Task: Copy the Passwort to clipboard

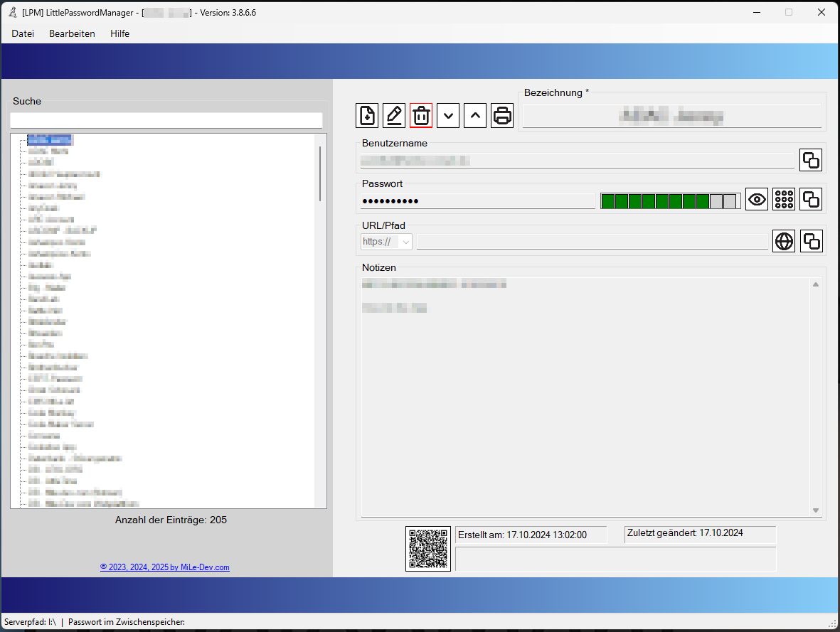Action: point(811,200)
